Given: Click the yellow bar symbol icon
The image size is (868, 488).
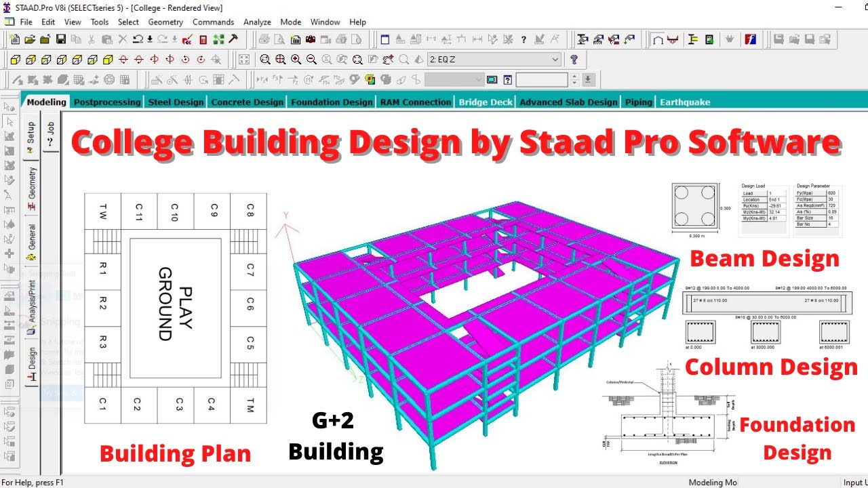Looking at the screenshot, I should coord(693,39).
